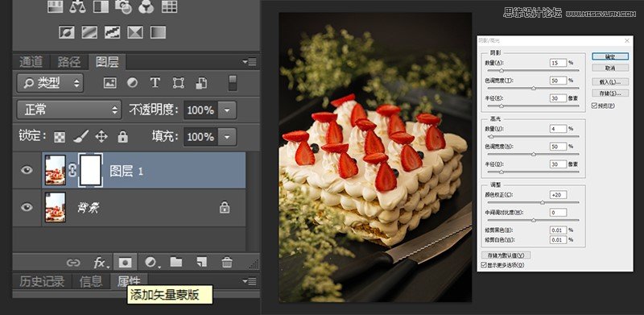
Task: Select the 背景 layer thumbnail
Action: click(55, 207)
